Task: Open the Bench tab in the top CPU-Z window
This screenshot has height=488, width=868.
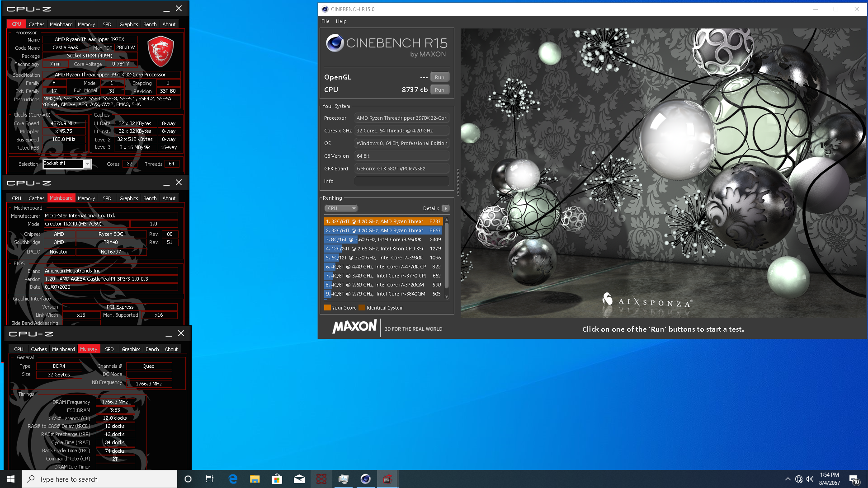Action: pyautogui.click(x=150, y=24)
